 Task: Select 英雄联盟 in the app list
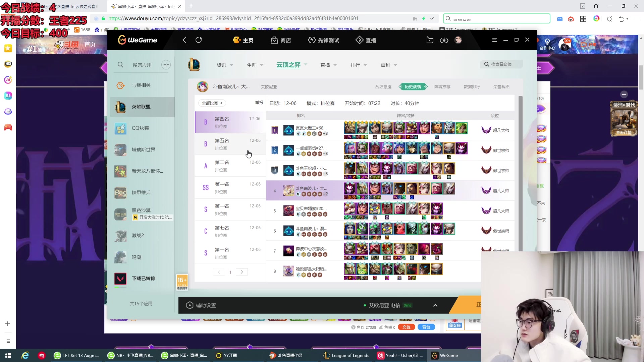(142, 107)
